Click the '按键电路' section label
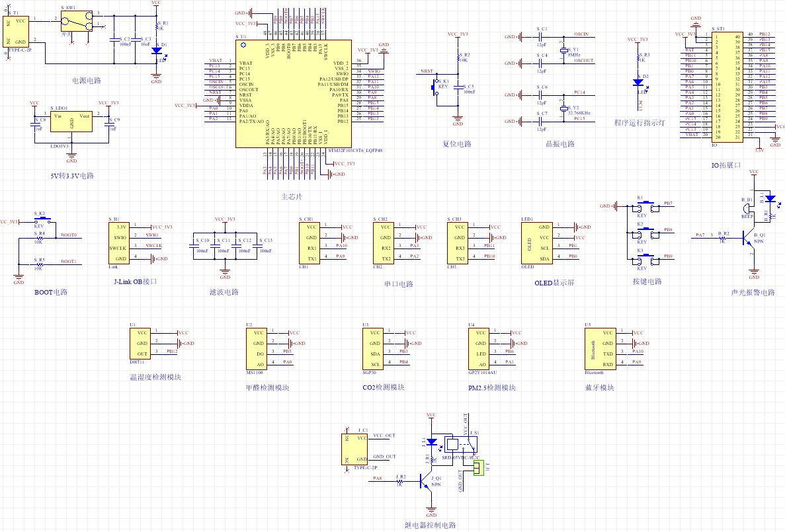The image size is (785, 532). [x=647, y=282]
